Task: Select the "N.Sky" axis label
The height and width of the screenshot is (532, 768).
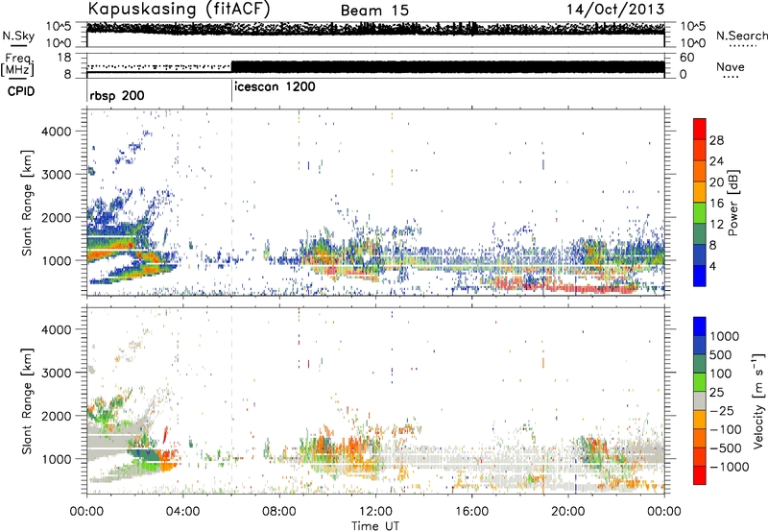Action: (x=18, y=36)
